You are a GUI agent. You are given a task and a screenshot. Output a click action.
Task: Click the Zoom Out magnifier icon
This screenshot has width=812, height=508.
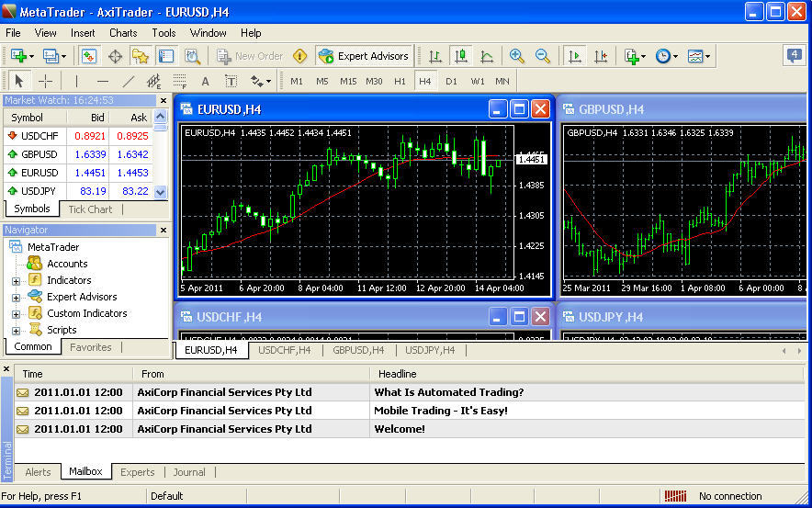coord(542,56)
